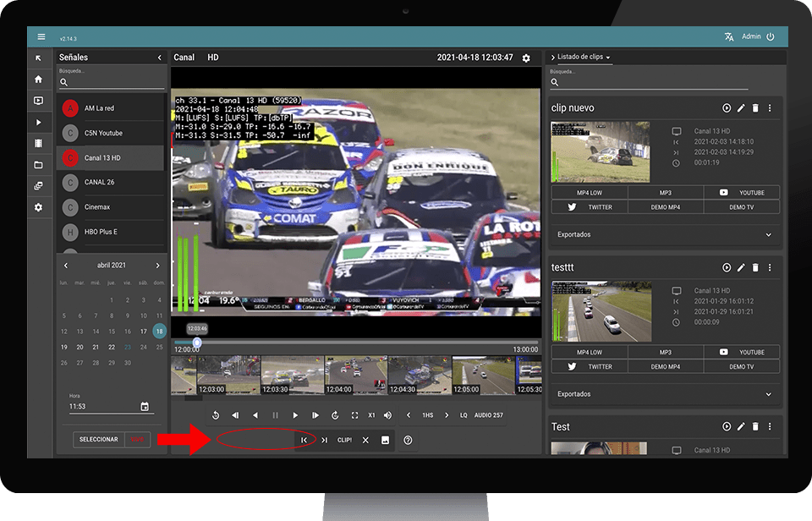The height and width of the screenshot is (521, 812).
Task: Click the rewind replay circular arrow
Action: point(216,415)
